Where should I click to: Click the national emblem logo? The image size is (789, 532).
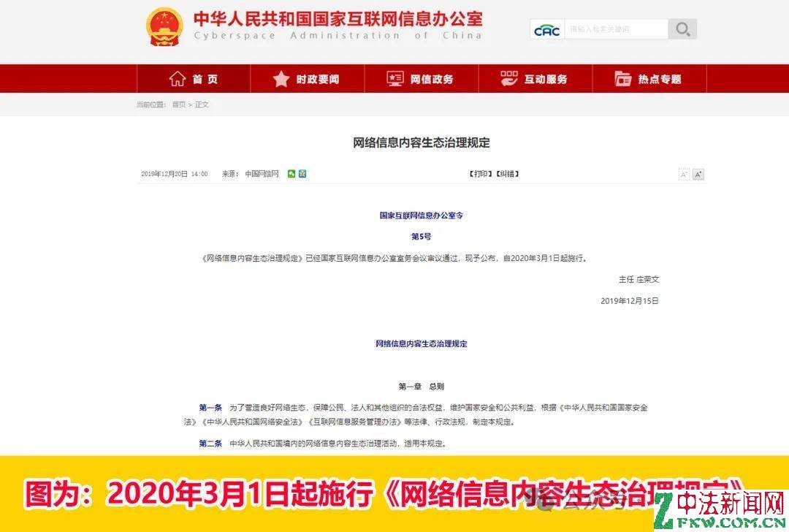(164, 27)
